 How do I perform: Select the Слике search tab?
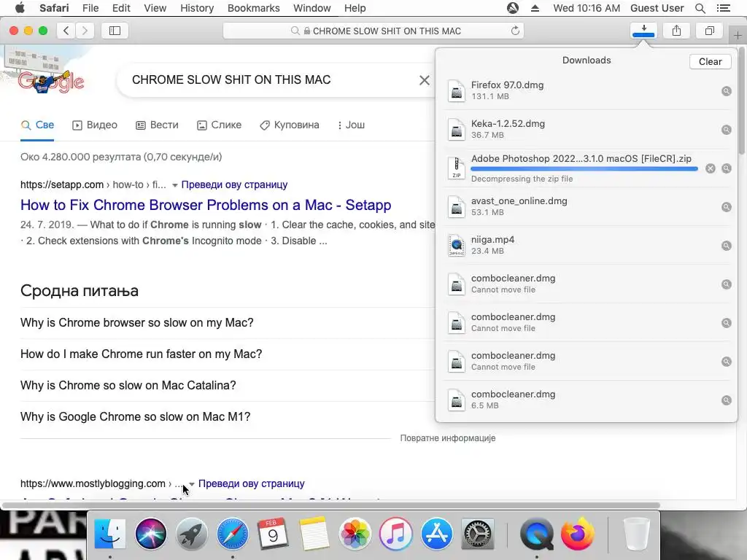coord(219,125)
